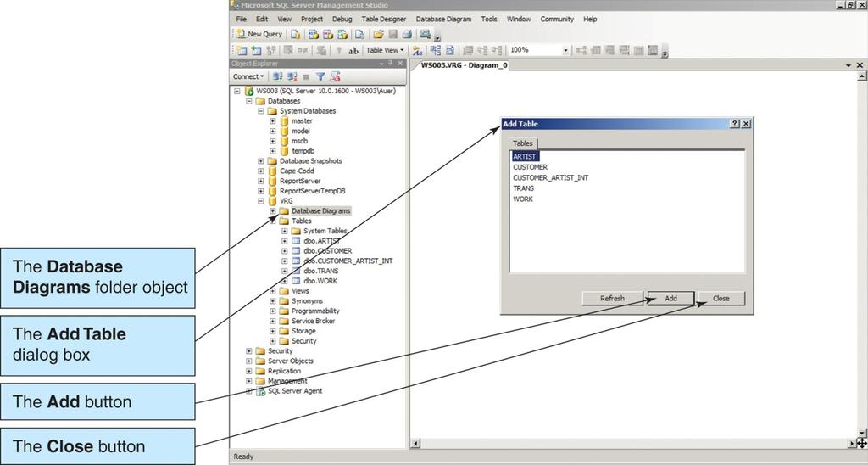Click the Analysis Services DMX Query icon
Screen dimensions: 868x465
[328, 34]
